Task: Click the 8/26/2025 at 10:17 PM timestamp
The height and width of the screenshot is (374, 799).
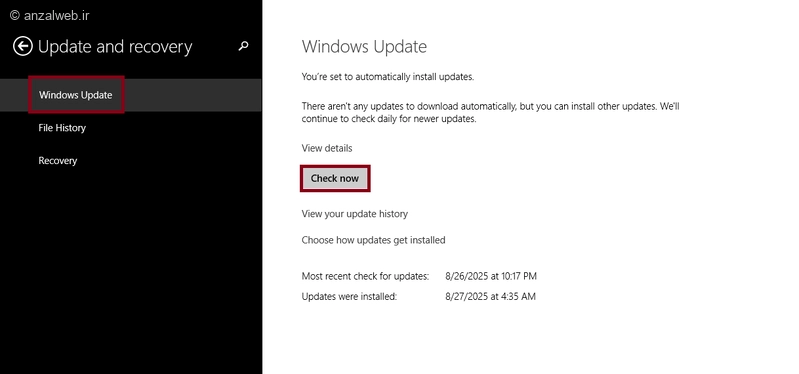Action: coord(491,276)
